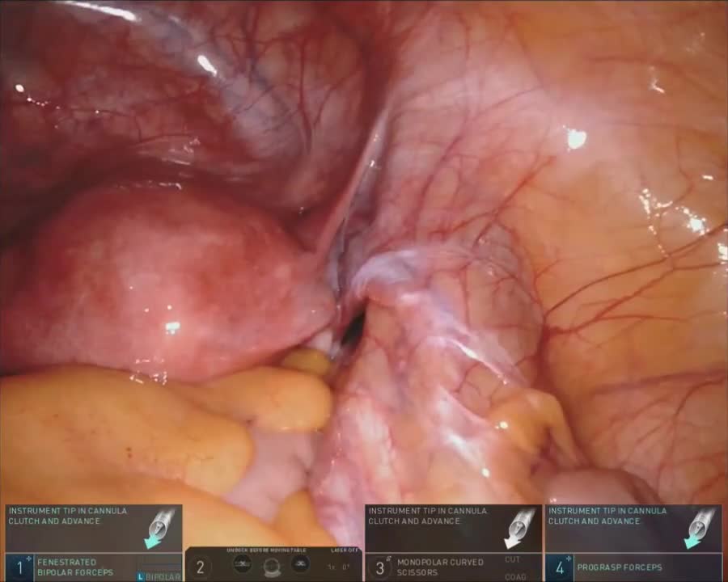The image size is (728, 582).
Task: Click the 1x zoom value on camera panel
Action: tap(332, 567)
